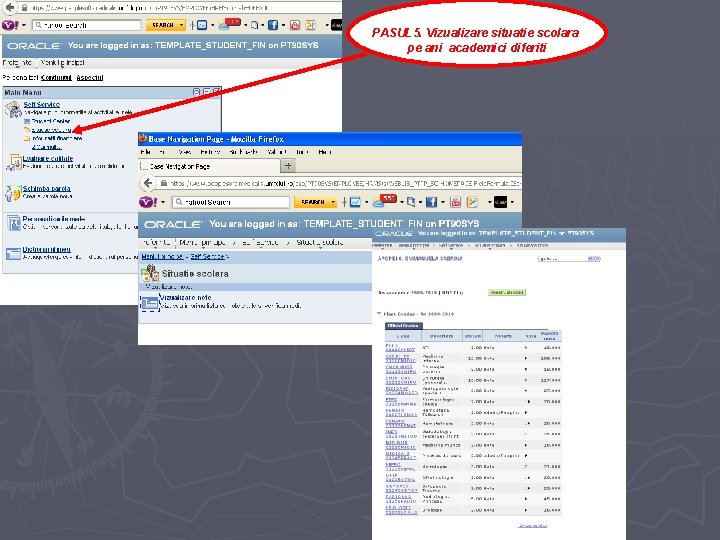Click the Vizualizare note icon

(x=150, y=303)
